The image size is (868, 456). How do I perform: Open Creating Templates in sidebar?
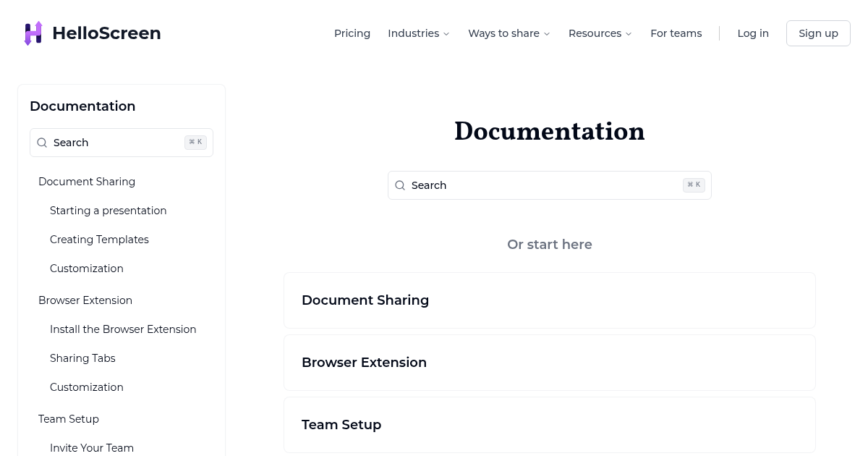(x=99, y=240)
